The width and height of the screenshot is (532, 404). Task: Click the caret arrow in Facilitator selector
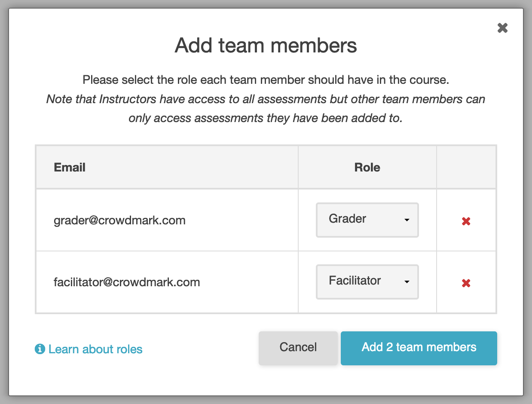click(407, 282)
